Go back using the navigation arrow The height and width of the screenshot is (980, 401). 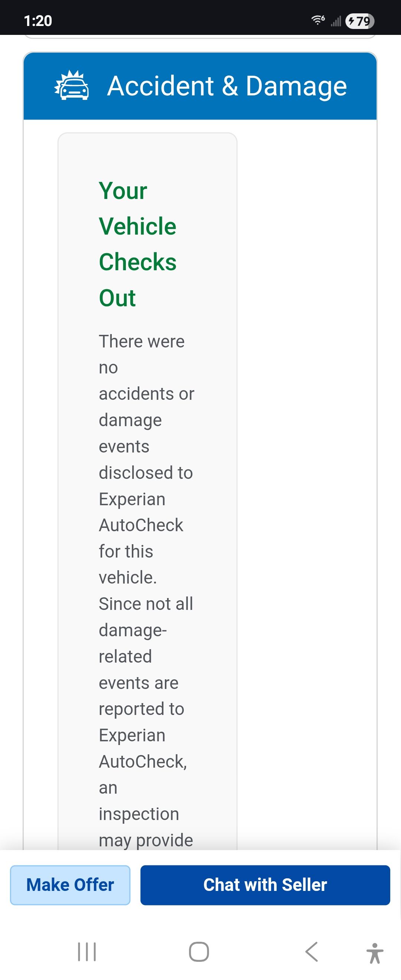click(311, 952)
